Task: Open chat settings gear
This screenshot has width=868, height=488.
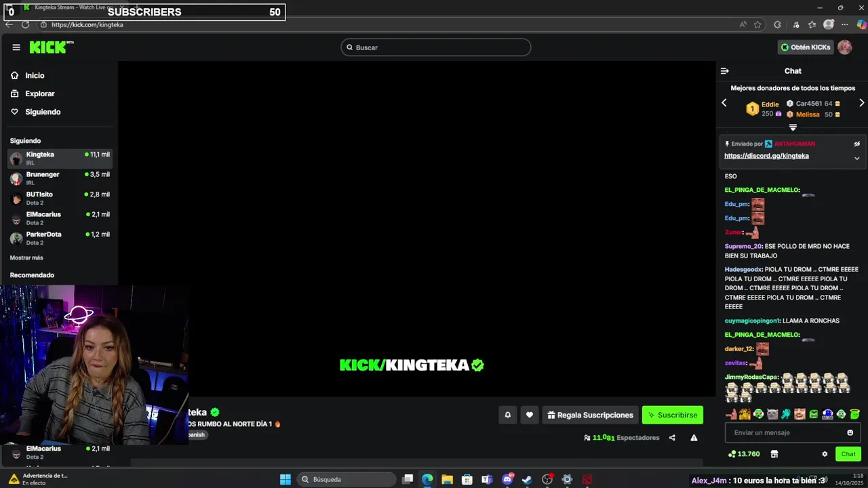Action: point(825,454)
